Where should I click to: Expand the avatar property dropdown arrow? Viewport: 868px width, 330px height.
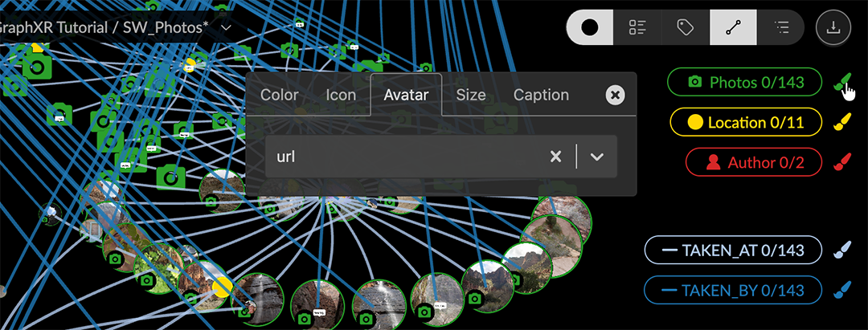coord(596,157)
